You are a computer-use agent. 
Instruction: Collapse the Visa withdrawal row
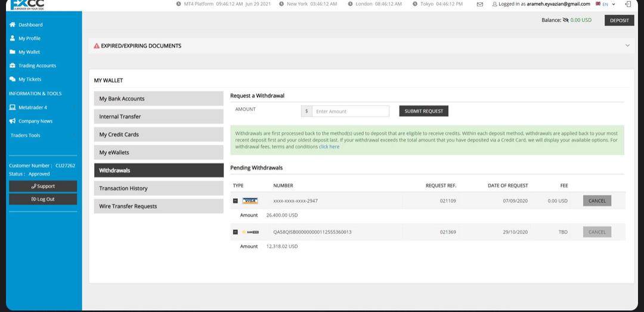coord(236,201)
